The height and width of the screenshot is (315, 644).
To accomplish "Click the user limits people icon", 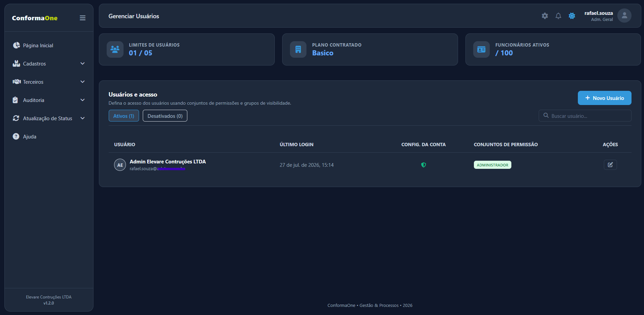I will pos(115,49).
